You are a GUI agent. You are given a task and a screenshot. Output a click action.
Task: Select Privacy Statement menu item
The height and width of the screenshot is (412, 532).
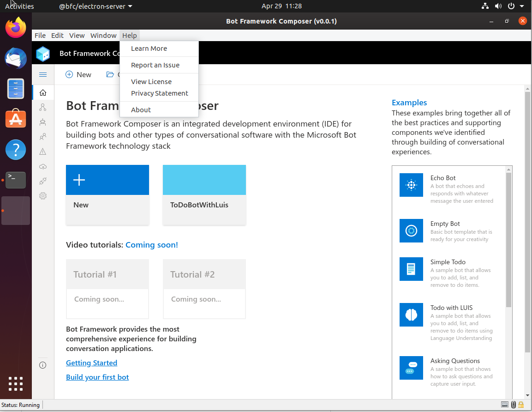(x=159, y=93)
